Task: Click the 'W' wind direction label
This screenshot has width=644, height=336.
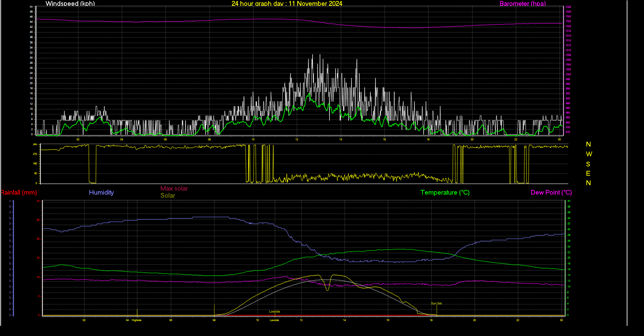Action: coord(589,154)
